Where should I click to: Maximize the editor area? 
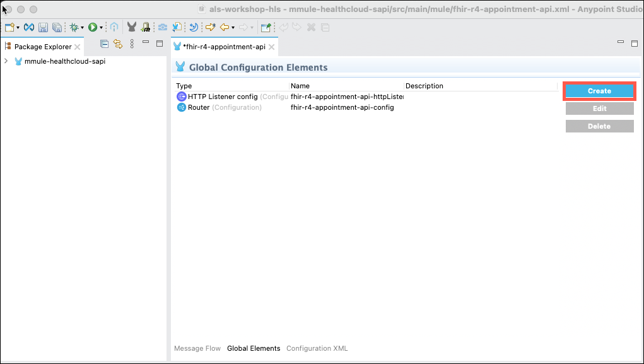[635, 44]
